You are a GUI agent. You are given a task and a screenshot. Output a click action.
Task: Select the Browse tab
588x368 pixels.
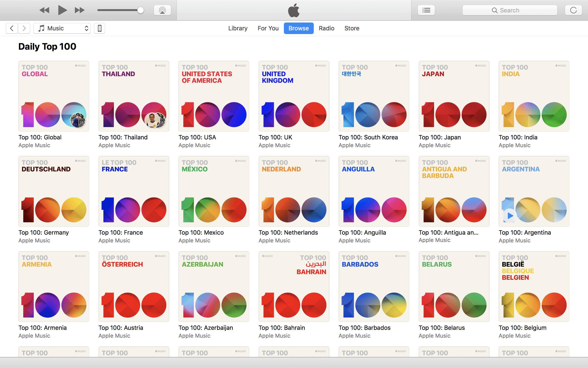(299, 28)
